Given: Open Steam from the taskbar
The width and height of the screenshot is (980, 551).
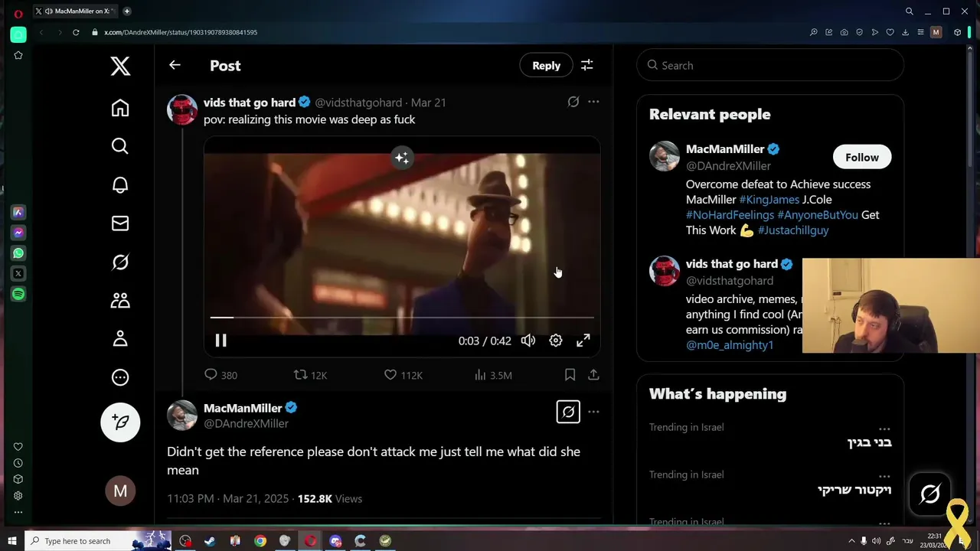Looking at the screenshot, I should [x=210, y=541].
